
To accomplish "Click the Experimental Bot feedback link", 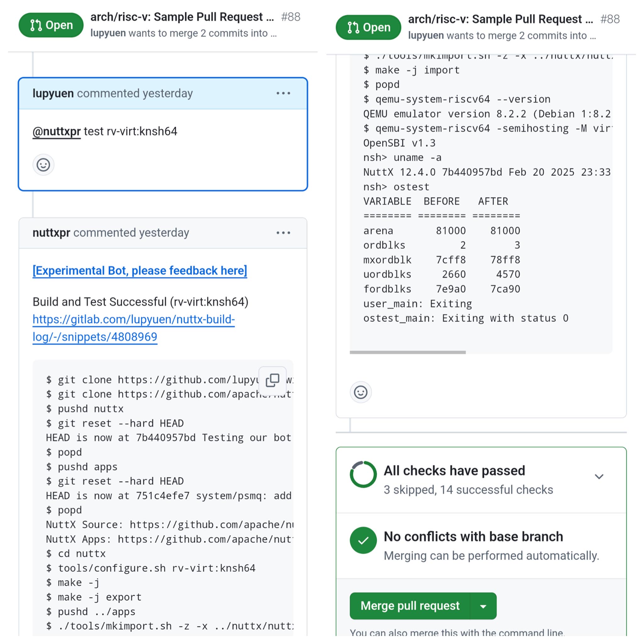I will pos(139,270).
